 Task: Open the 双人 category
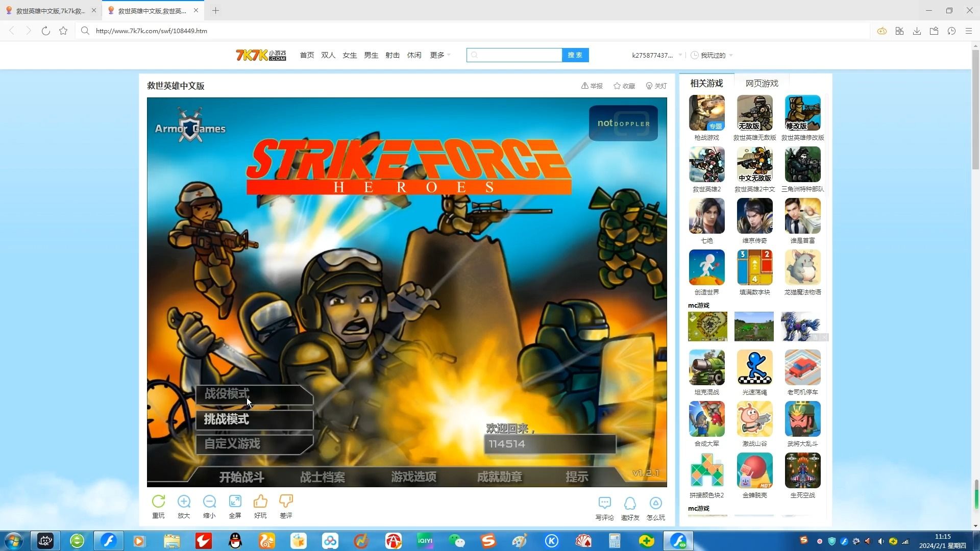pos(328,55)
